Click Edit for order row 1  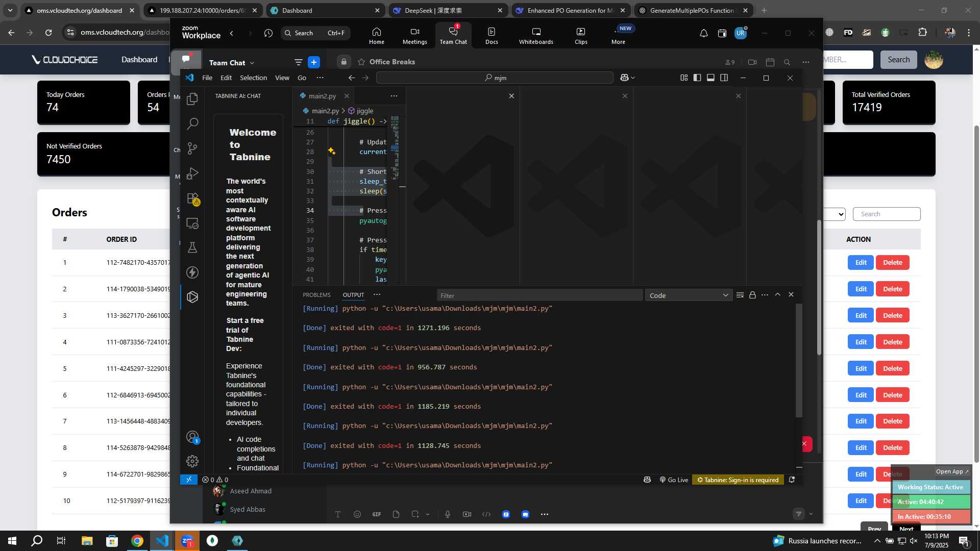coord(861,263)
